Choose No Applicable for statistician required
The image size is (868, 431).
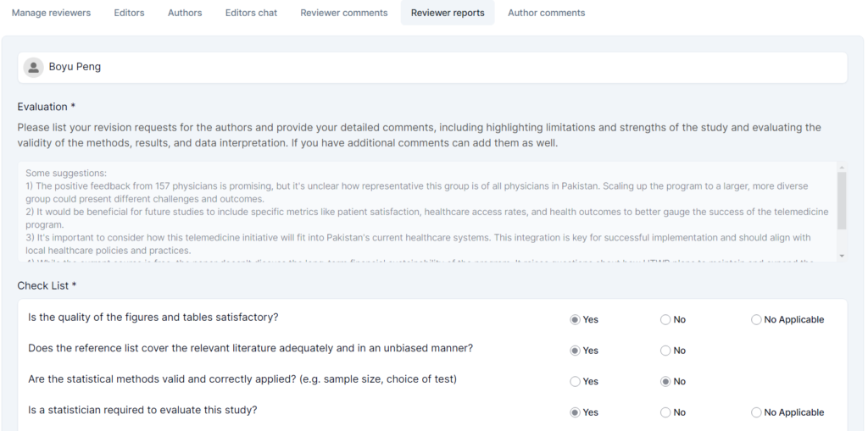[x=756, y=412]
